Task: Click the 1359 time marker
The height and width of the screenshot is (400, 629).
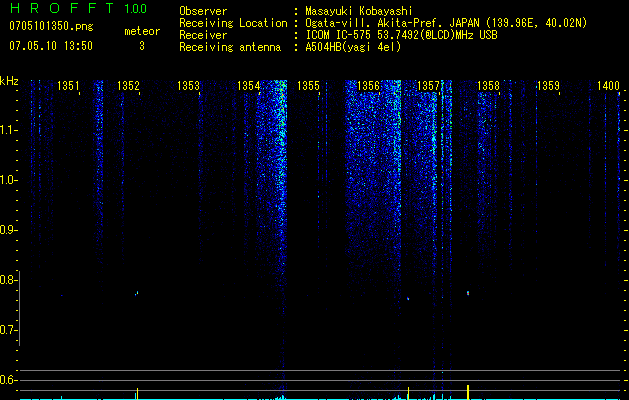Action: click(548, 86)
